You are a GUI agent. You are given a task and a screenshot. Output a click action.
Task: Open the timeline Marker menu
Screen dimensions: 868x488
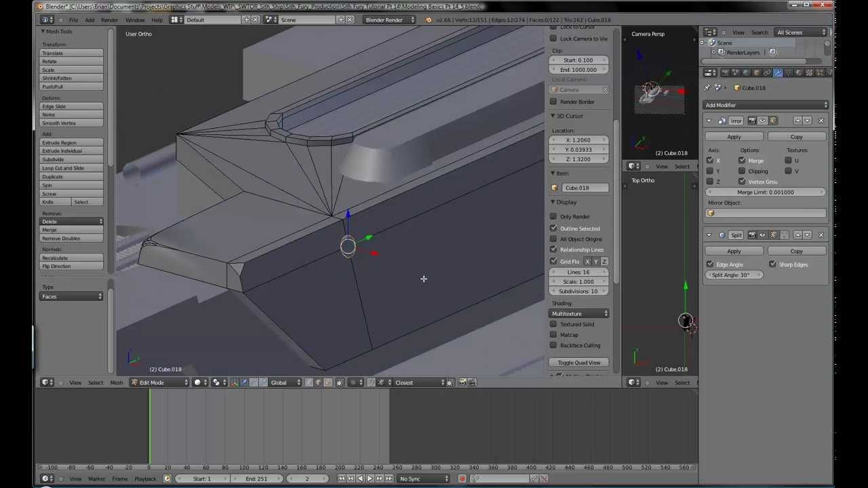point(96,479)
